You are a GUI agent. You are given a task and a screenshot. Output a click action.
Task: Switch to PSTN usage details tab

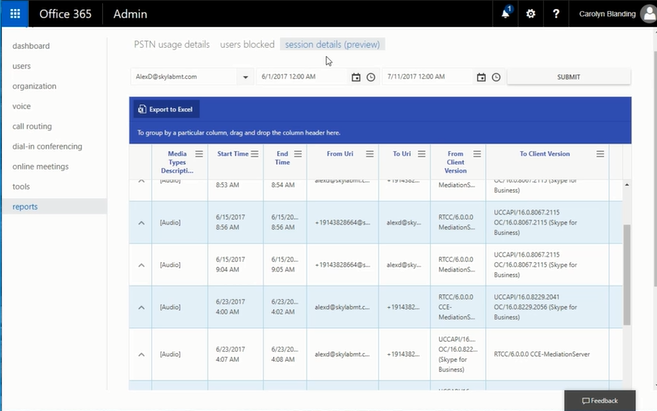pos(171,44)
